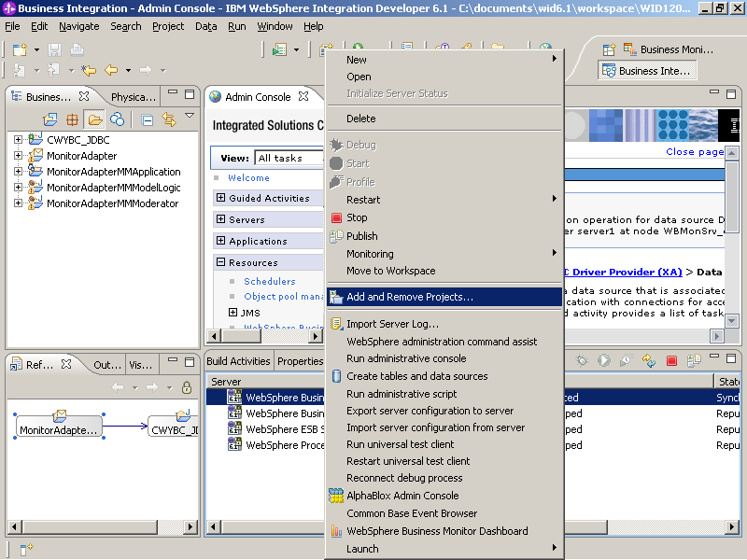The image size is (747, 560).
Task: Click the Last Edit Location arrow icon
Action: pos(88,71)
